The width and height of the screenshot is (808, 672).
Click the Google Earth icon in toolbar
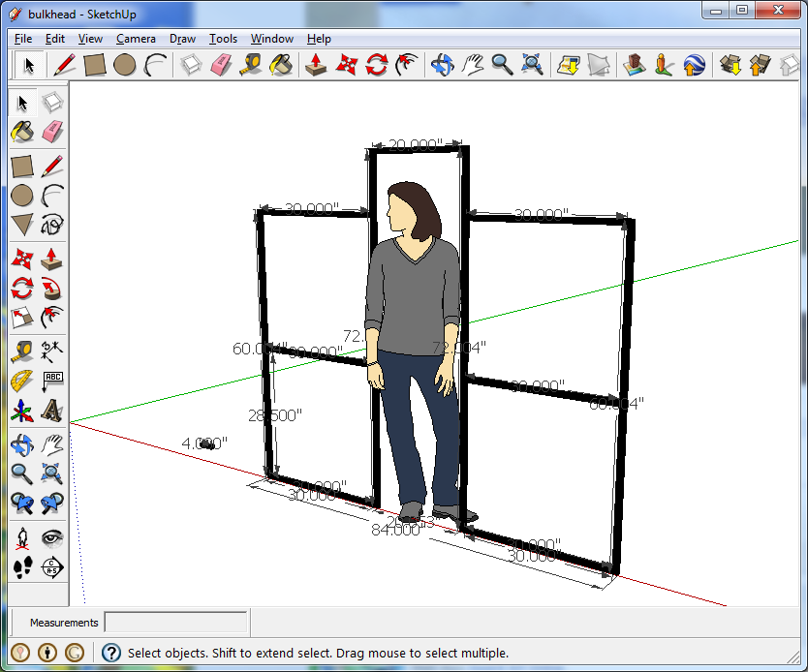(x=694, y=65)
